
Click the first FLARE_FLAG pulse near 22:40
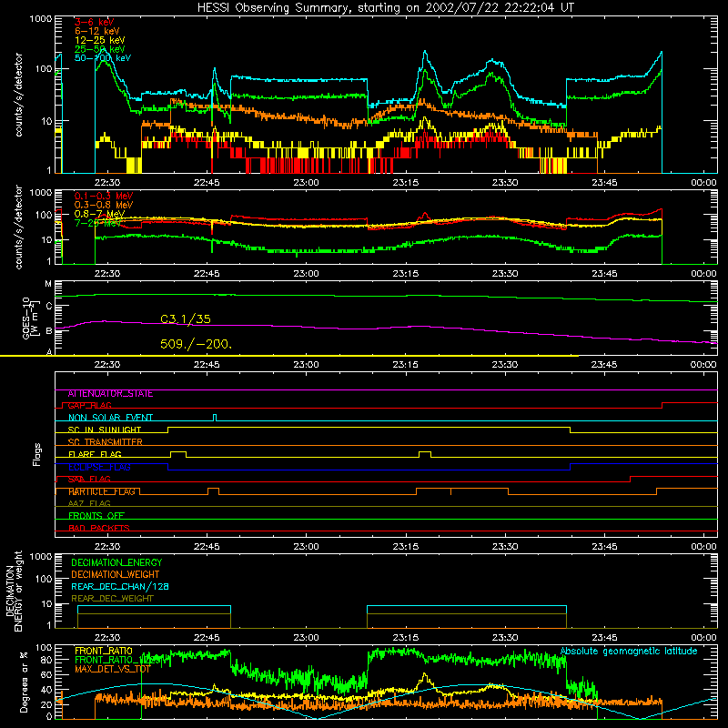(178, 454)
